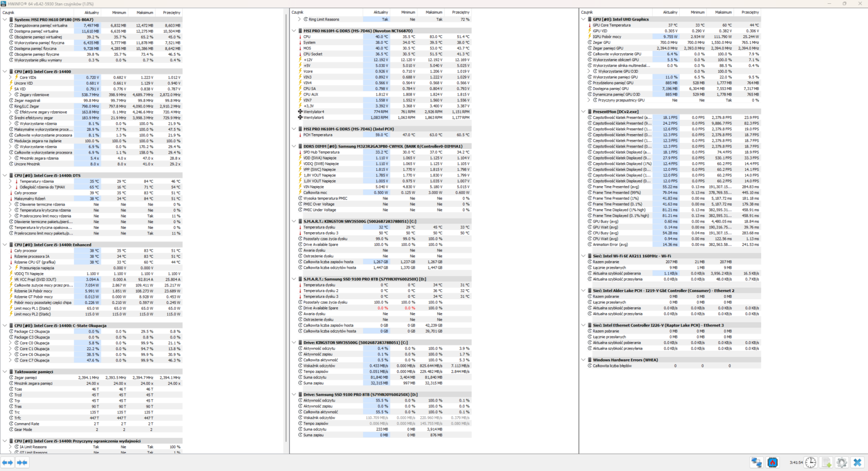Click the expand columns arrows button

coord(8,462)
